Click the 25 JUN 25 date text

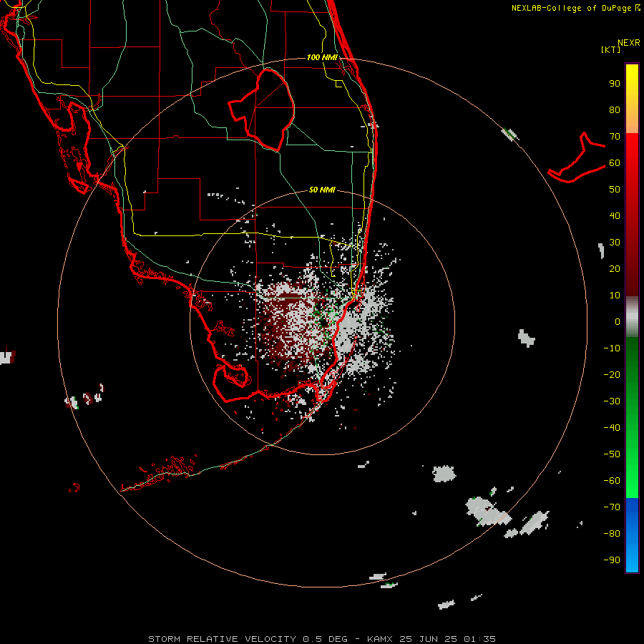[429, 639]
